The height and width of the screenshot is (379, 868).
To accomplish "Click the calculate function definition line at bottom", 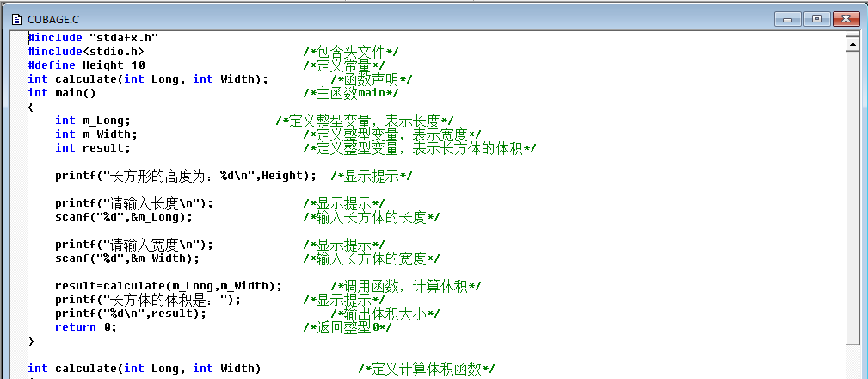I will coord(145,369).
